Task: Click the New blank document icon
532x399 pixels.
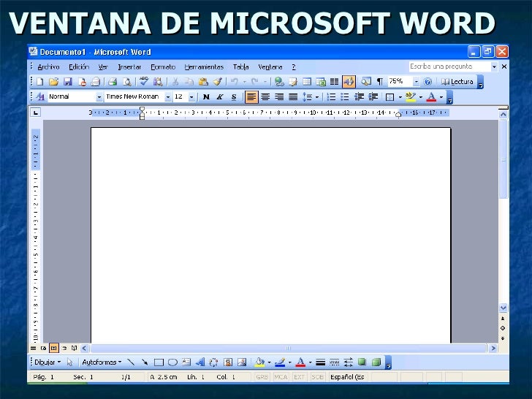Action: point(40,82)
